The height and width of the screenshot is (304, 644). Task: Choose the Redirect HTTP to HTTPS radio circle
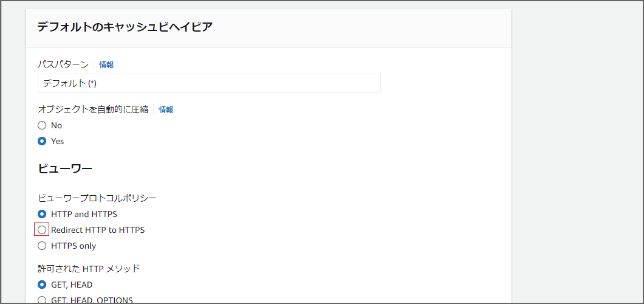tap(42, 230)
